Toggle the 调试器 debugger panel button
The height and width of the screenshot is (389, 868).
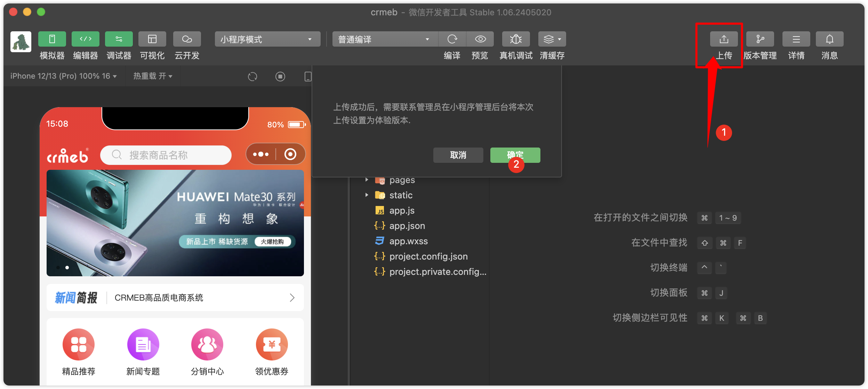pyautogui.click(x=119, y=39)
